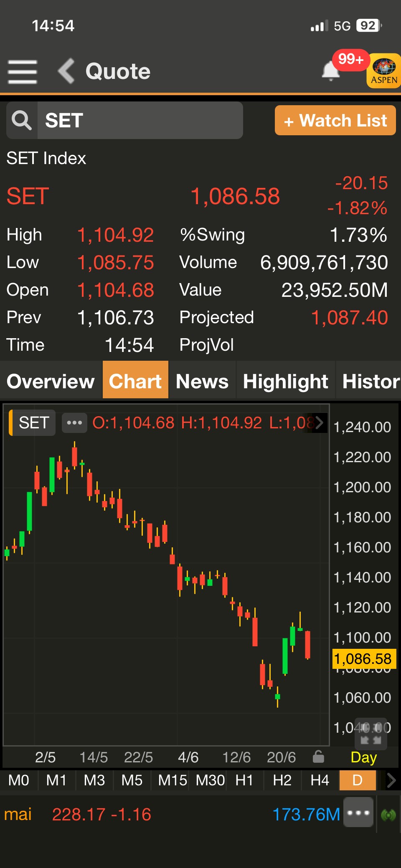401x868 pixels.
Task: Tap the Prev value 1,106.73
Action: [116, 317]
